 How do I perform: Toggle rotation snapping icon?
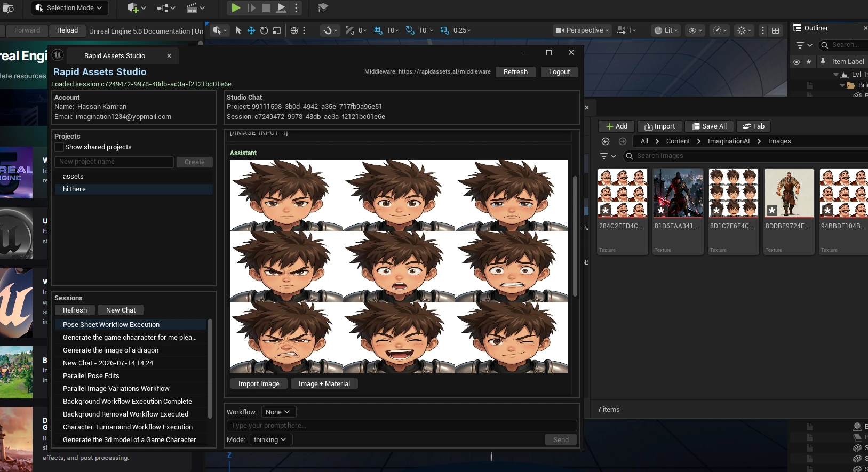(x=410, y=30)
